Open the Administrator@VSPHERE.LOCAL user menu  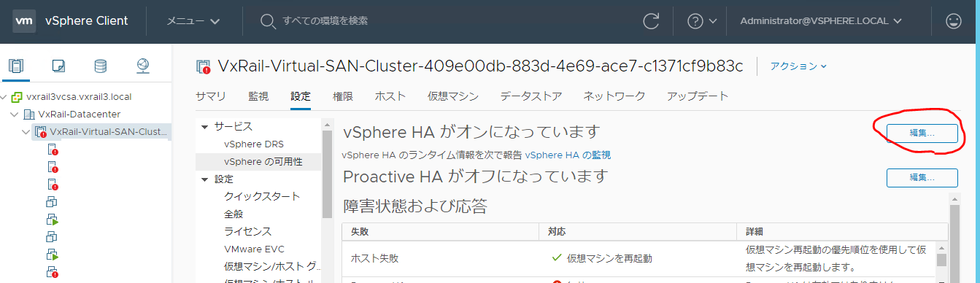(821, 21)
